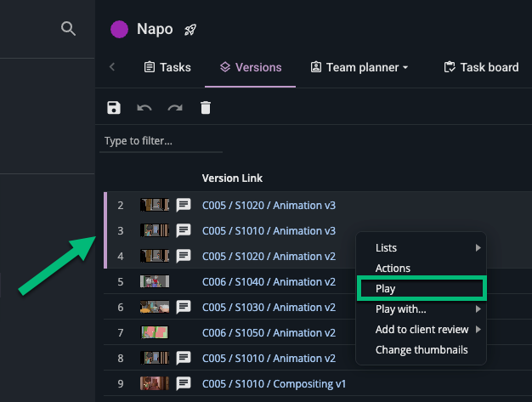Click the delete trash icon

tap(205, 108)
